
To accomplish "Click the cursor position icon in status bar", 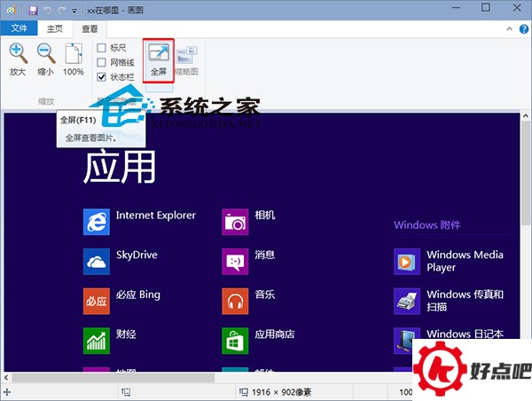I will click(x=7, y=392).
